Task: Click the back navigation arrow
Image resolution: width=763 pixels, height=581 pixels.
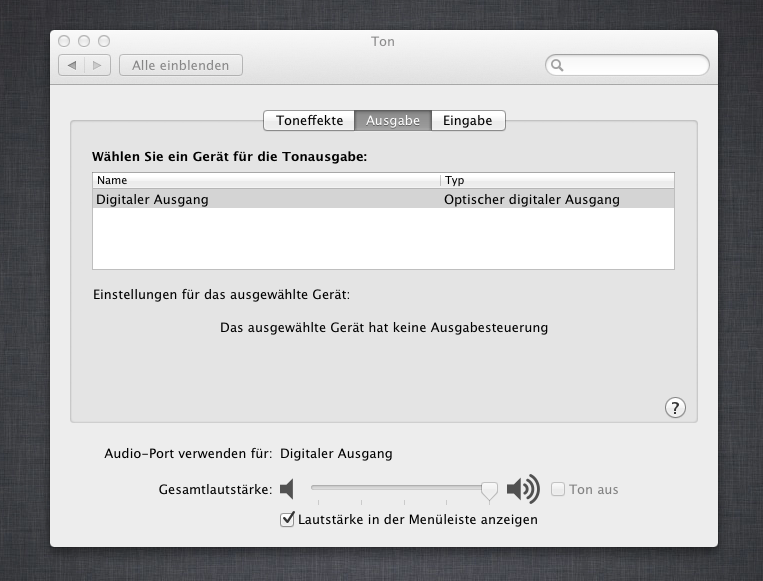Action: pyautogui.click(x=72, y=65)
